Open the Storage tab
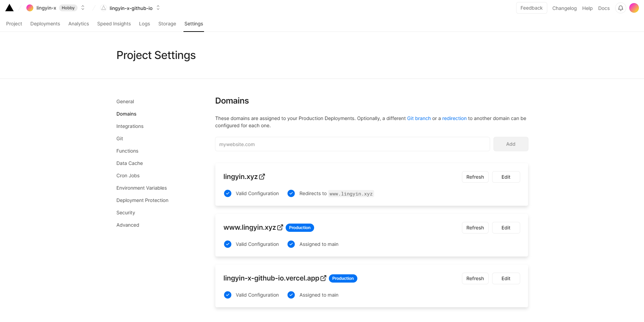Image resolution: width=644 pixels, height=322 pixels. tap(167, 24)
